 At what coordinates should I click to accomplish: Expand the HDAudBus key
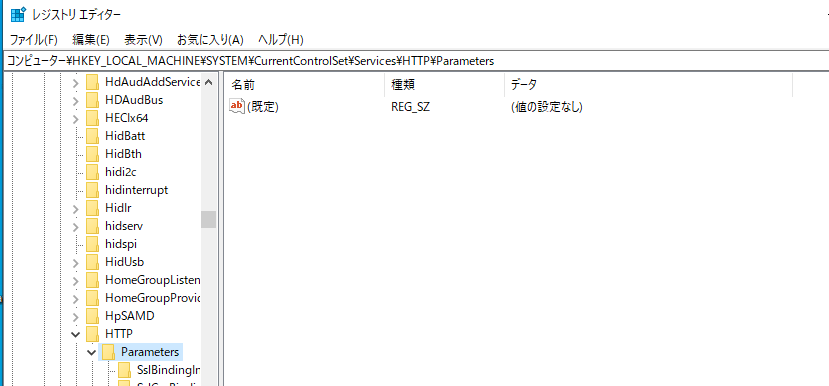(x=76, y=100)
